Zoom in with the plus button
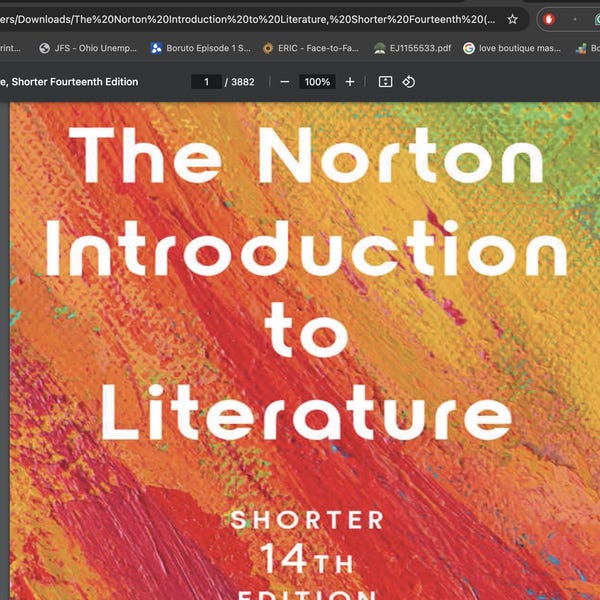This screenshot has height=600, width=600. [x=350, y=82]
